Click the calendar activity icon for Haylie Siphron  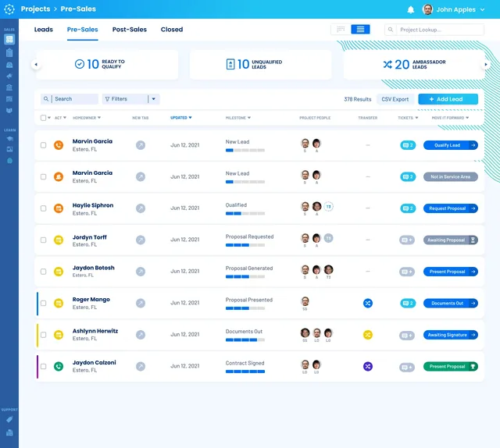point(59,208)
